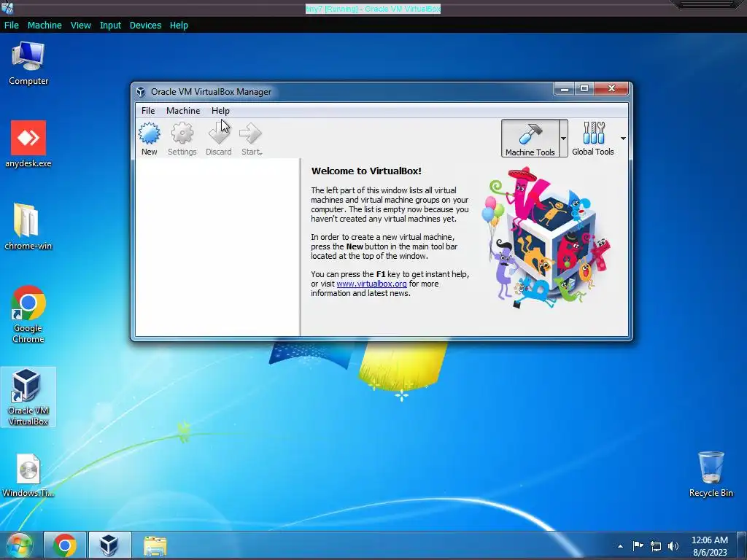Maximize the VirtualBox Manager window
747x560 pixels.
(x=584, y=88)
